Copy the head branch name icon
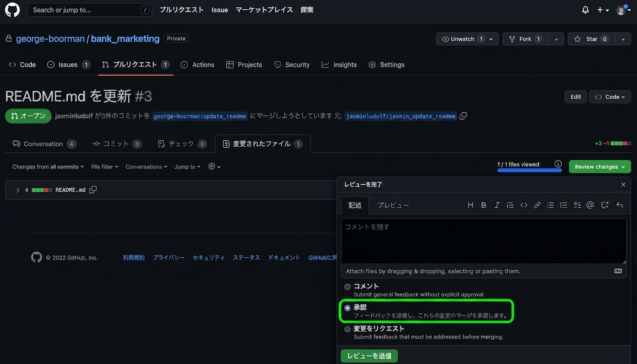Viewport: 637px width, 364px height. click(x=463, y=116)
